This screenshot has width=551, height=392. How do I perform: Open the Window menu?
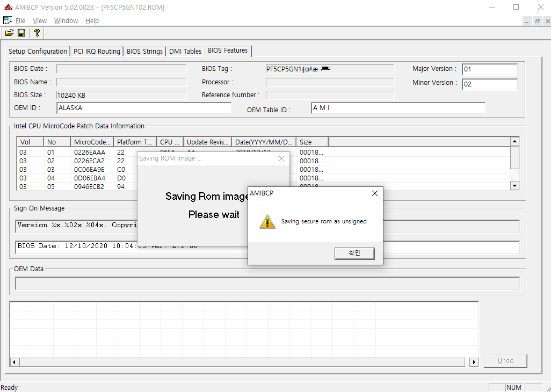pos(66,21)
